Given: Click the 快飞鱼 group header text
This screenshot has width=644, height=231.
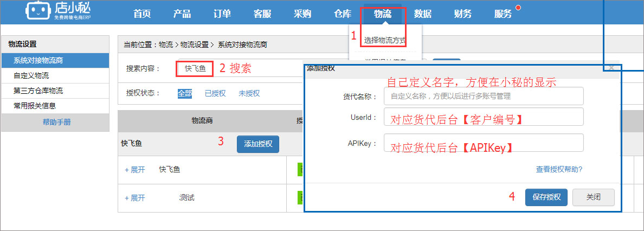Looking at the screenshot, I should point(131,144).
